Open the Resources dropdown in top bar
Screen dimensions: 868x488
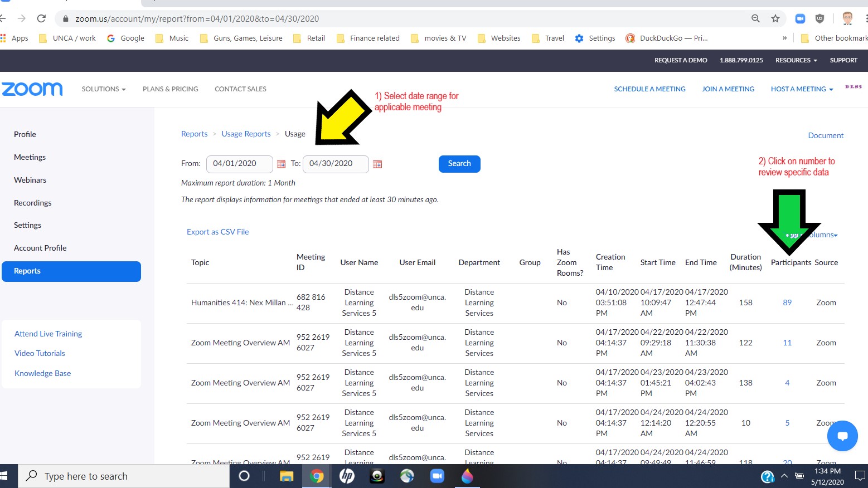pyautogui.click(x=796, y=60)
